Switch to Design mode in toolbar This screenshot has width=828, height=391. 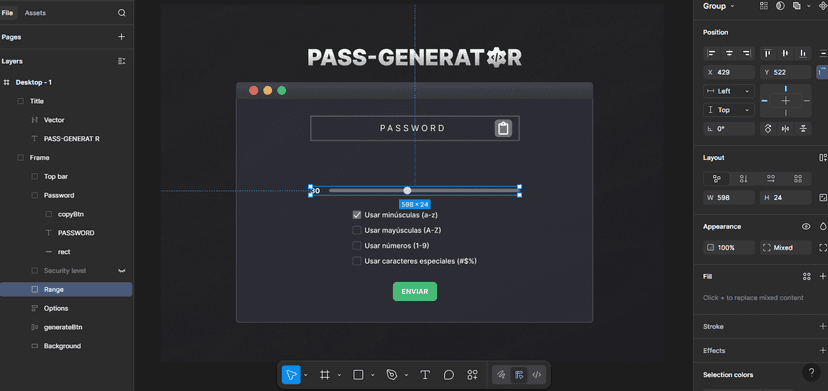click(x=519, y=375)
